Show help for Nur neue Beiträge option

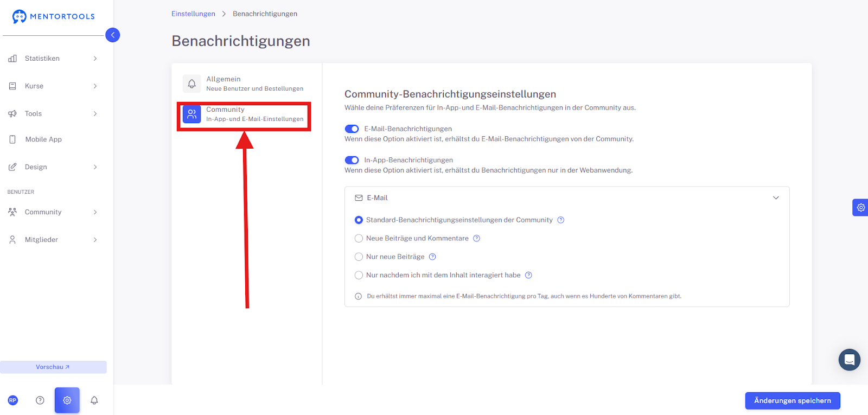pos(432,257)
